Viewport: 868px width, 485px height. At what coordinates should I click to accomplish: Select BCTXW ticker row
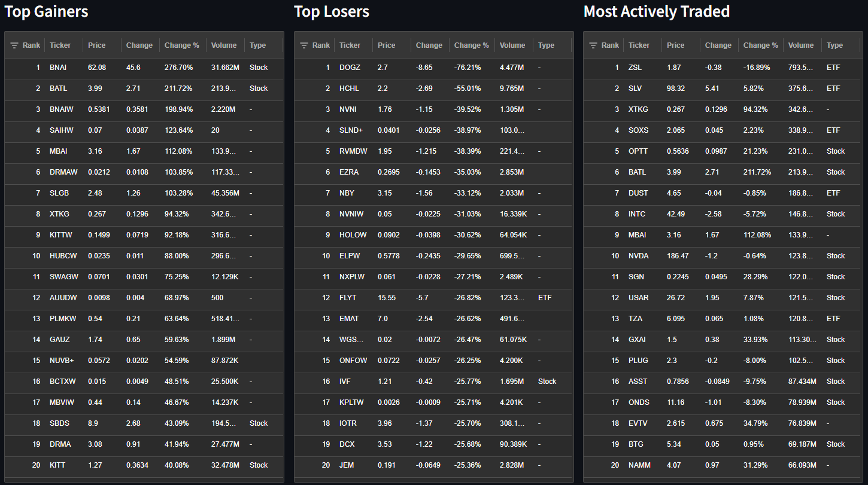[x=63, y=382]
